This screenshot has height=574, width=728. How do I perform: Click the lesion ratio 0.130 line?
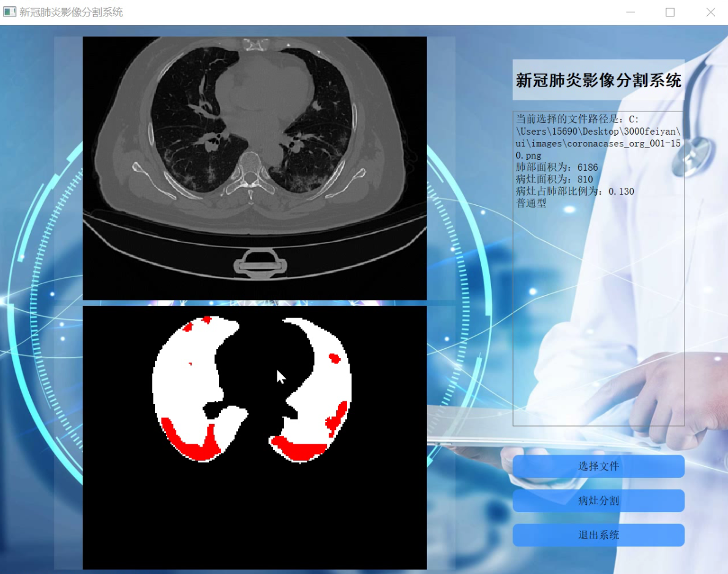click(x=575, y=191)
